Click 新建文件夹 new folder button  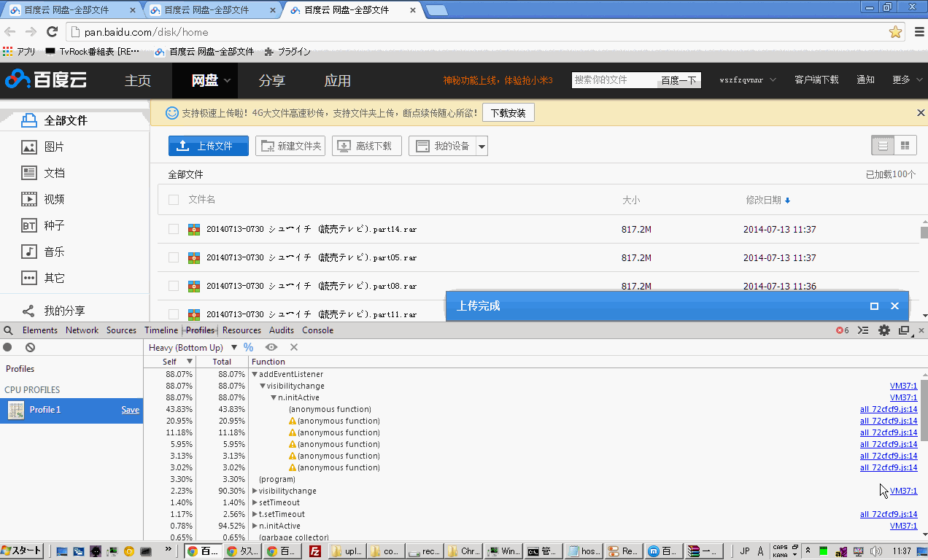pos(290,146)
